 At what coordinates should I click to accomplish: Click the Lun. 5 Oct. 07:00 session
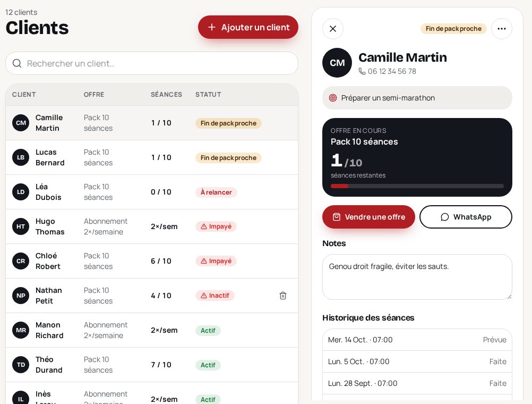(x=417, y=361)
